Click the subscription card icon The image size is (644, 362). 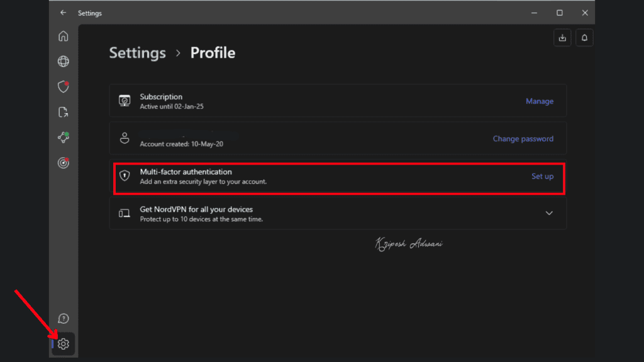(125, 101)
